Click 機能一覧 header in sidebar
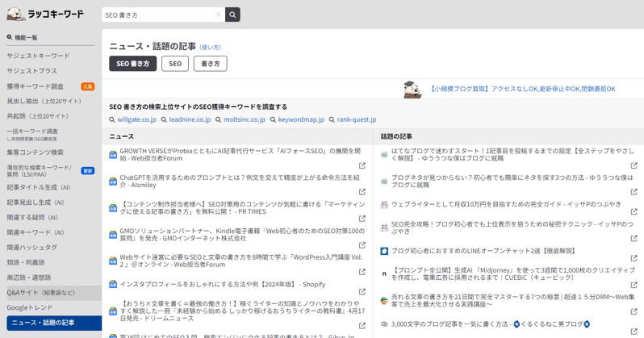This screenshot has height=338, width=644. coord(22,38)
